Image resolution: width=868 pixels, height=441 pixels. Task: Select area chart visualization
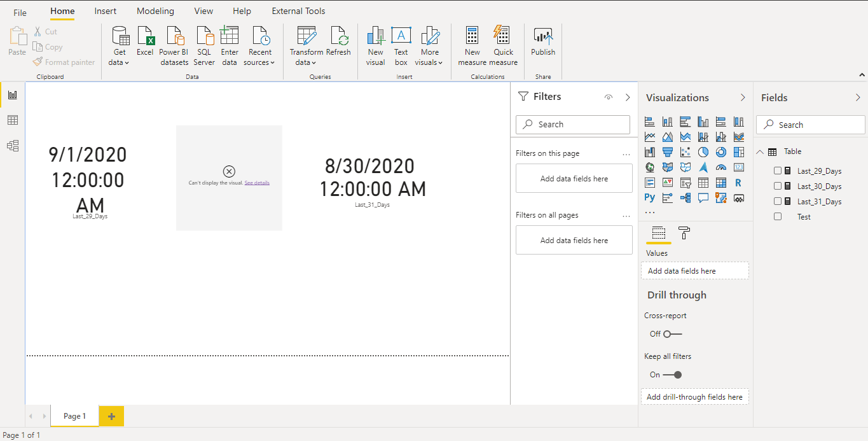click(x=668, y=137)
